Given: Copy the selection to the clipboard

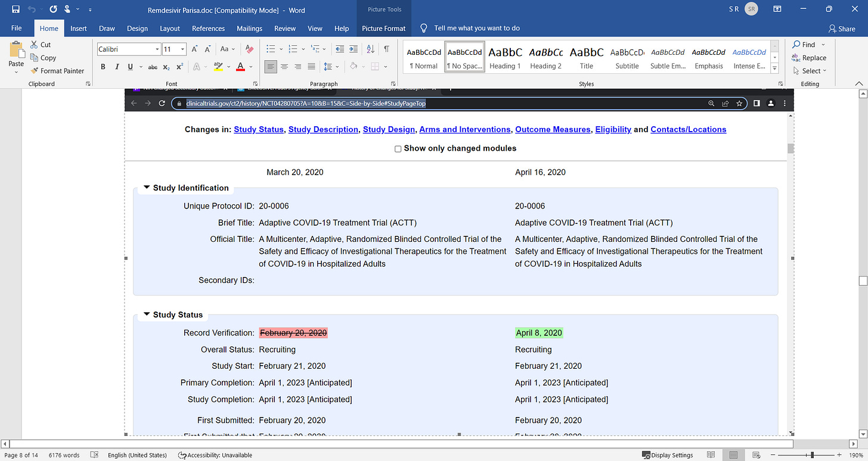Looking at the screenshot, I should click(43, 58).
